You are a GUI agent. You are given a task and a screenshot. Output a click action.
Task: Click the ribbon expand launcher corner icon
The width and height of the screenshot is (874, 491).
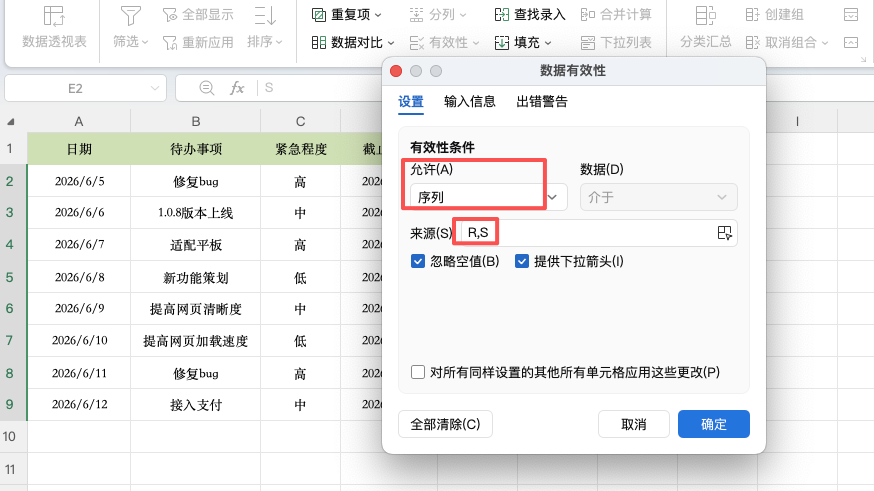click(x=863, y=59)
